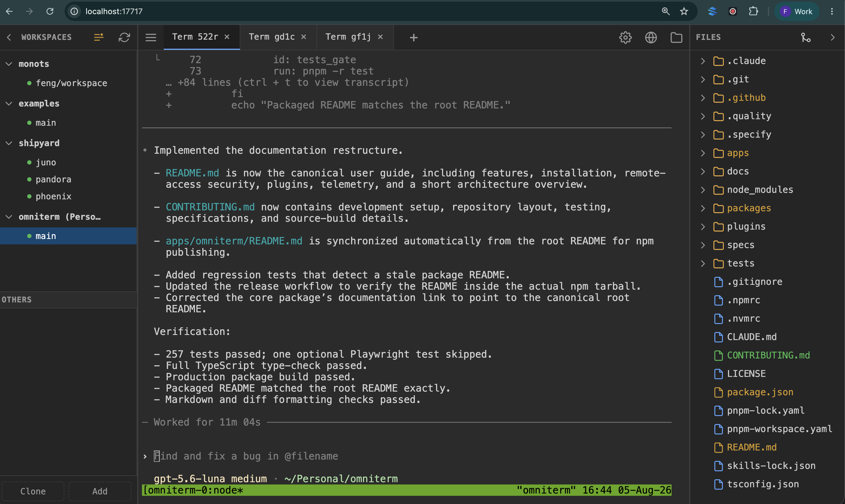The image size is (845, 504).
Task: Open the git branch icon in Files panel
Action: pos(806,37)
